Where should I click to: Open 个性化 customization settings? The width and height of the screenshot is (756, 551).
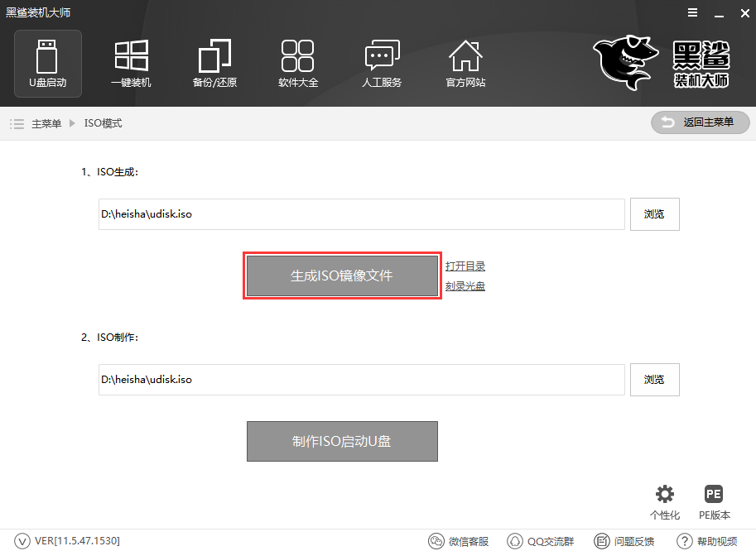663,501
